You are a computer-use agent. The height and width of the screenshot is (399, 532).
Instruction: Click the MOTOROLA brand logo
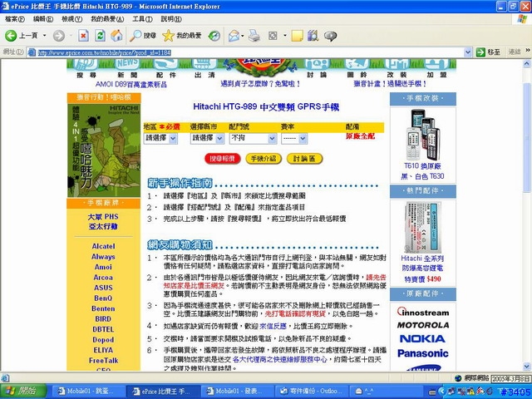click(423, 325)
